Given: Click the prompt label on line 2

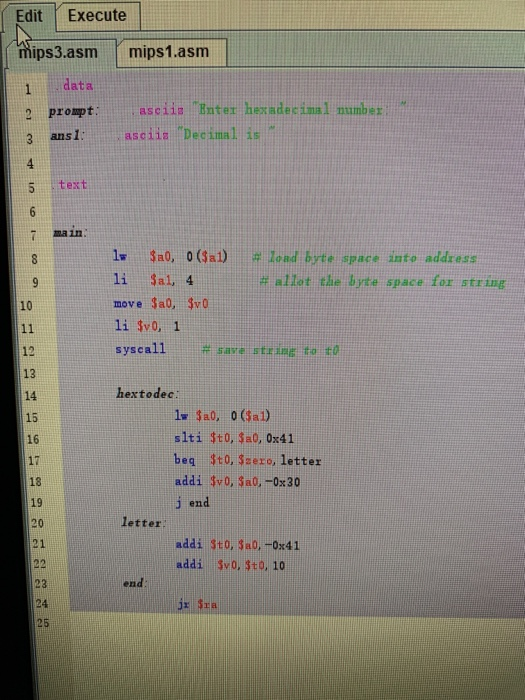Looking at the screenshot, I should (x=73, y=111).
